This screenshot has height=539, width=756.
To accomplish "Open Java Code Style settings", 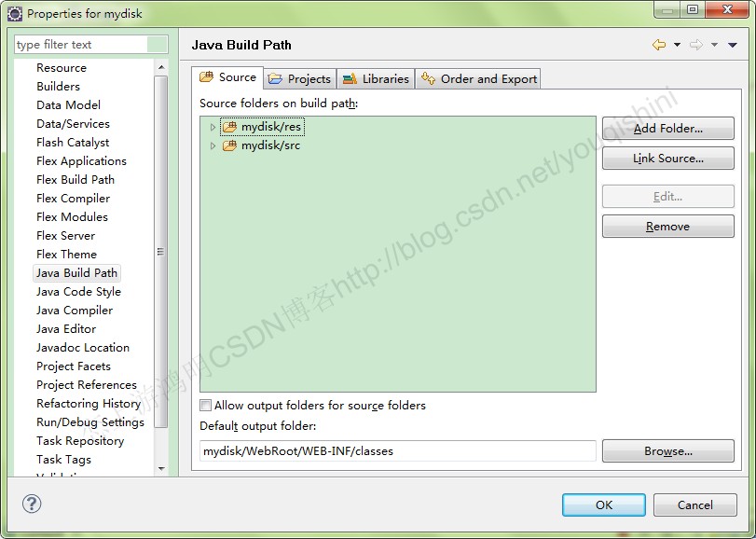I will 78,292.
